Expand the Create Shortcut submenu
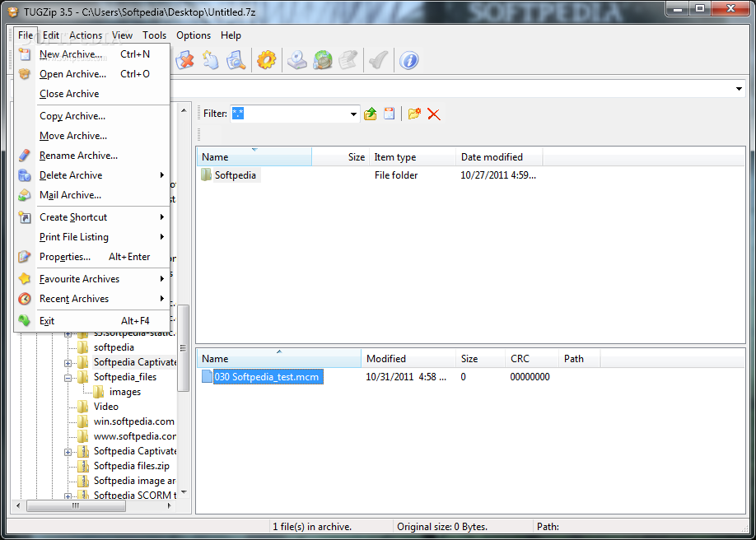The image size is (756, 540). [91, 217]
